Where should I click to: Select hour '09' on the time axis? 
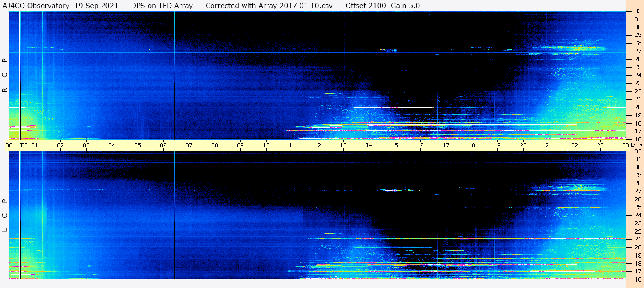[x=240, y=145]
